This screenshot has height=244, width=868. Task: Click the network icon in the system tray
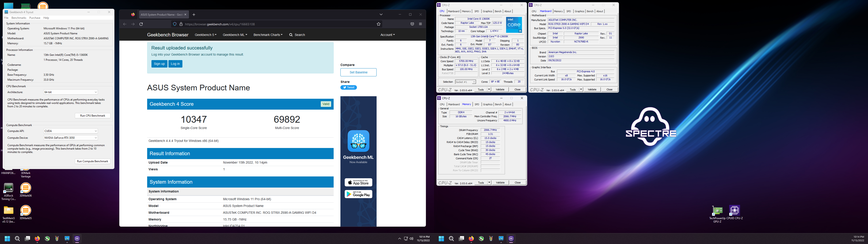(x=406, y=239)
